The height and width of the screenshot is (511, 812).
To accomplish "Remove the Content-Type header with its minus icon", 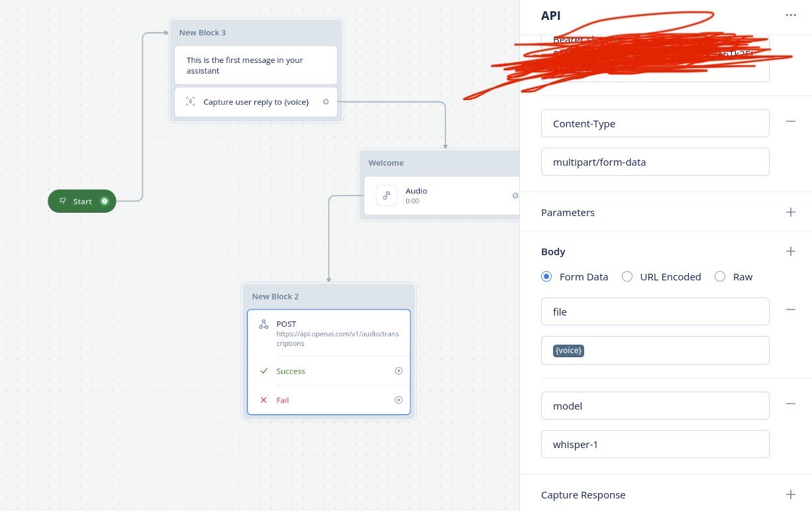I will pos(790,122).
